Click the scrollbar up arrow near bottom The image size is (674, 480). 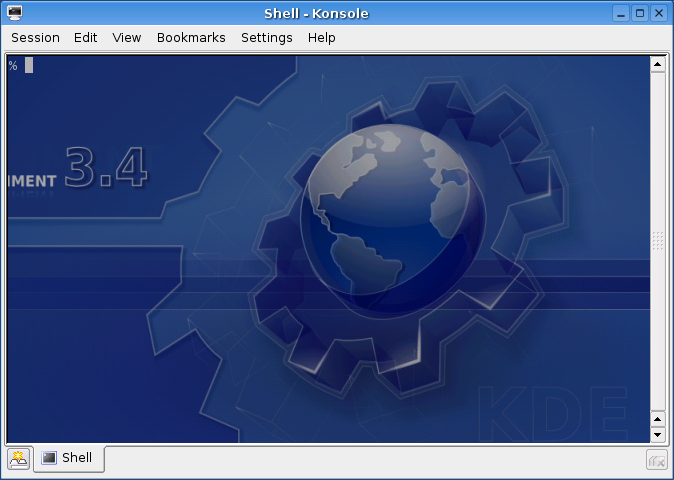(x=657, y=419)
